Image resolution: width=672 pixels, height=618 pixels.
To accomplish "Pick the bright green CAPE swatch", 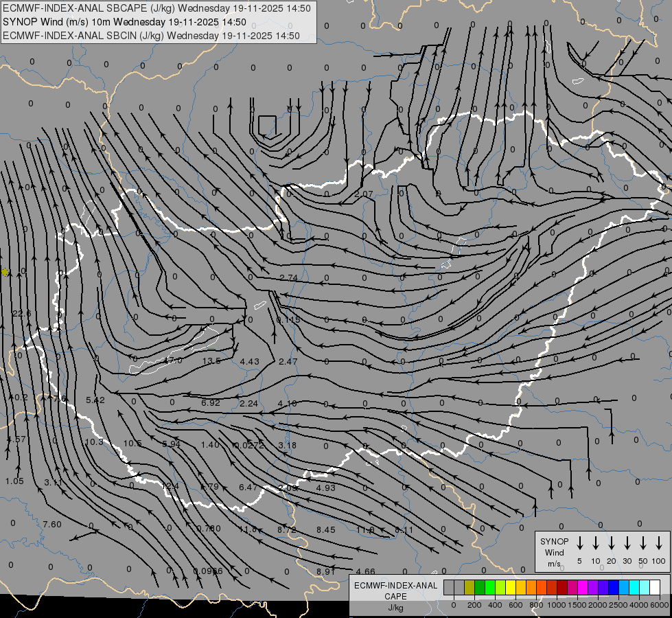I will click(x=490, y=587).
